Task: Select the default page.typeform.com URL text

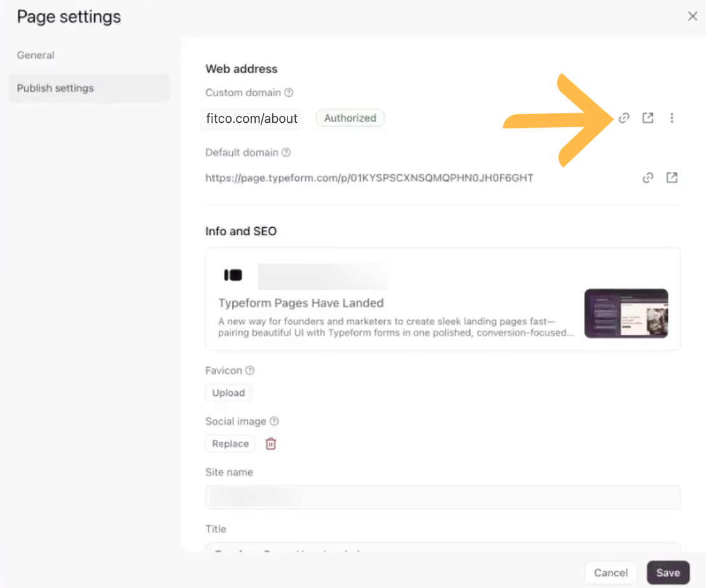Action: [x=369, y=178]
